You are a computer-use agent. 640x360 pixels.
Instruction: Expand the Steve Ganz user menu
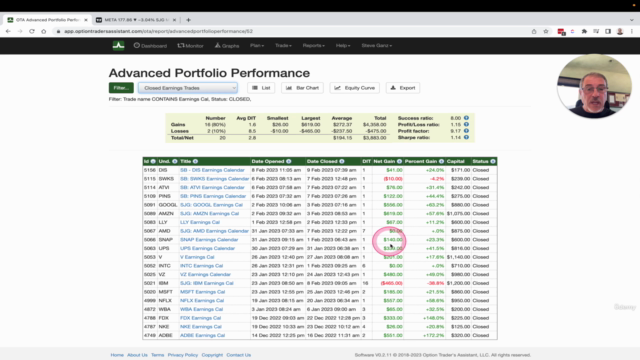click(376, 46)
